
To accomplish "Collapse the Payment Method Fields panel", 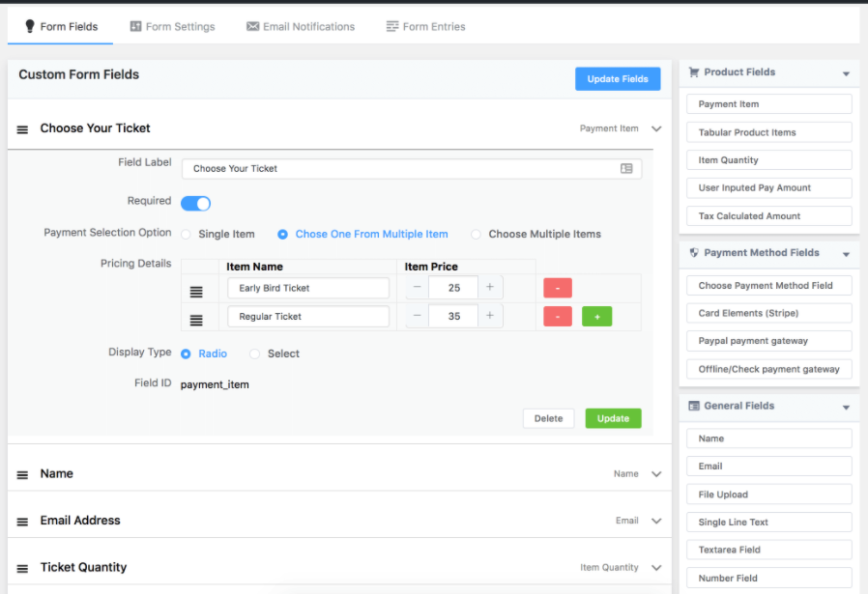I will 846,254.
